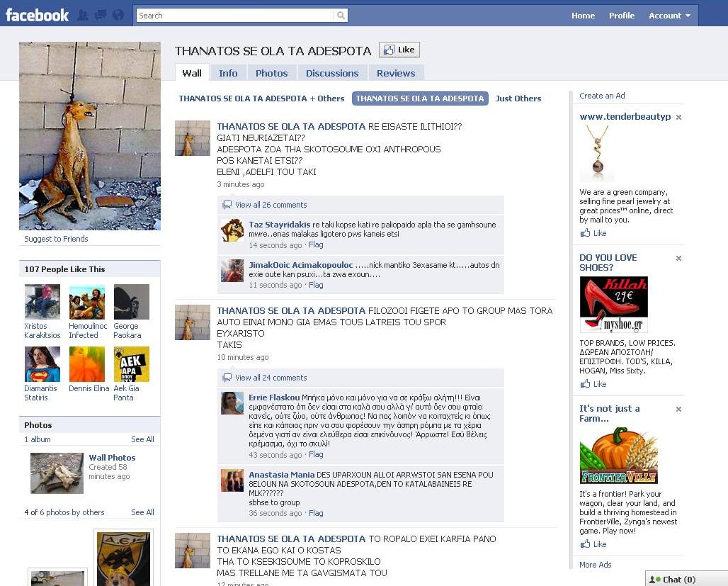Click thumbs-up Like under FrontierVille ad
Screen dimensions: 728x586
(593, 544)
